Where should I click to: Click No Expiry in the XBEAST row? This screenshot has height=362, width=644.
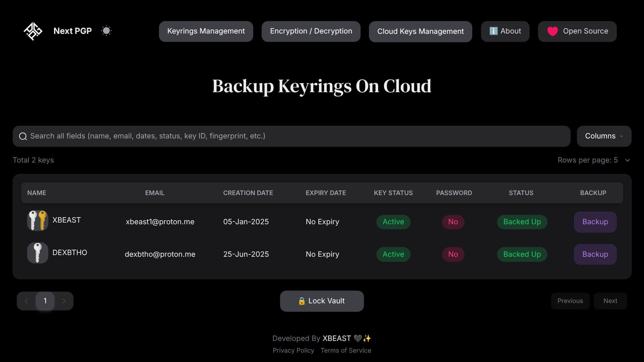[322, 222]
